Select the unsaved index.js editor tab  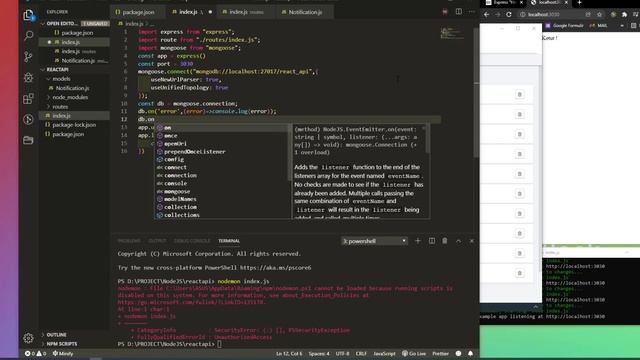[x=191, y=12]
